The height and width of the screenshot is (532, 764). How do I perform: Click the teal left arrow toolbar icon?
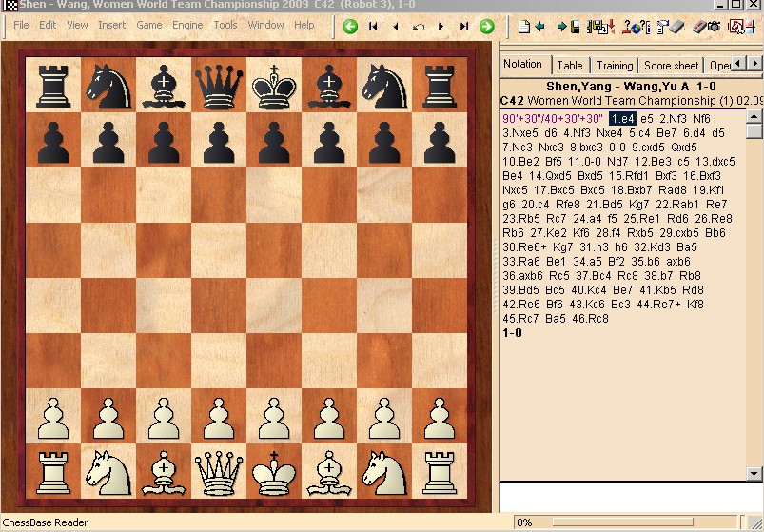pyautogui.click(x=539, y=27)
